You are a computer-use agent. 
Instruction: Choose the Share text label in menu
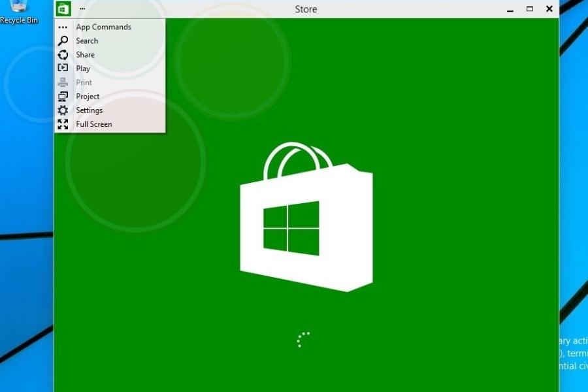85,55
